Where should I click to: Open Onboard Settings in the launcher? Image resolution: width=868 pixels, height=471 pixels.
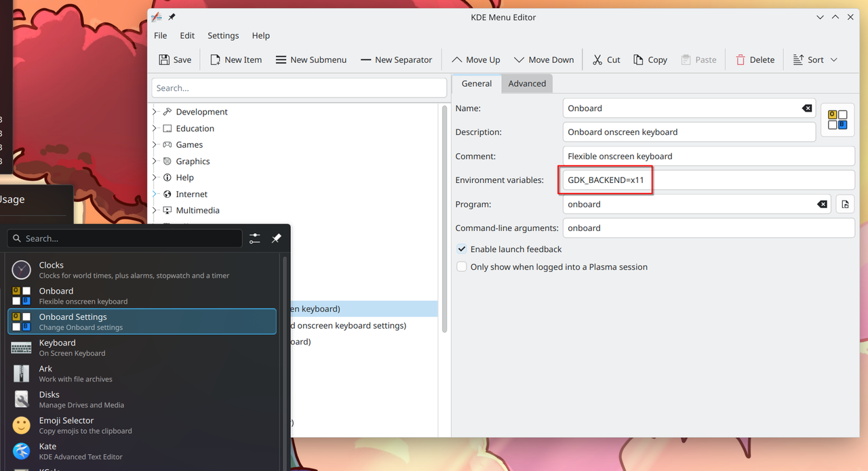[x=142, y=321]
